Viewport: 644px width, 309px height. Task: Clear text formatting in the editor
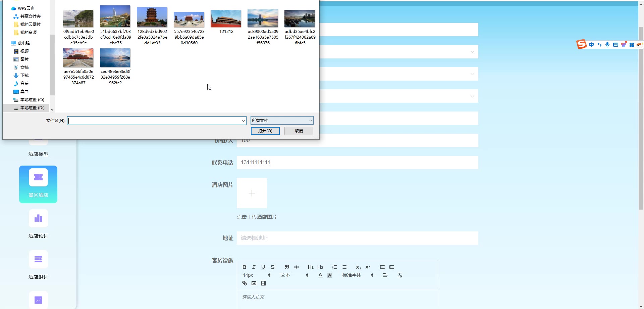tap(400, 275)
